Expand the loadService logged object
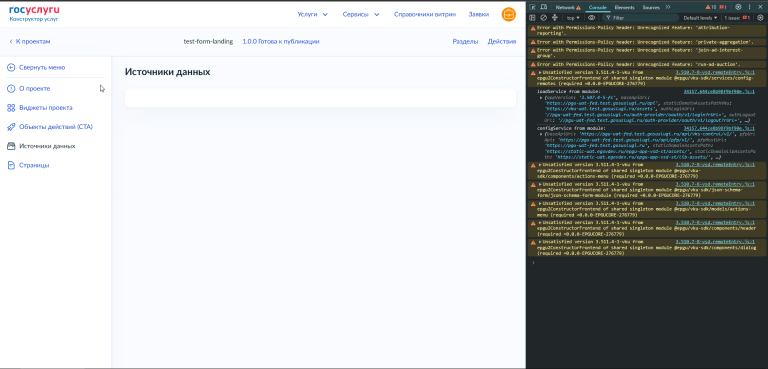Viewport: 768px width, 369px height. 540,98
